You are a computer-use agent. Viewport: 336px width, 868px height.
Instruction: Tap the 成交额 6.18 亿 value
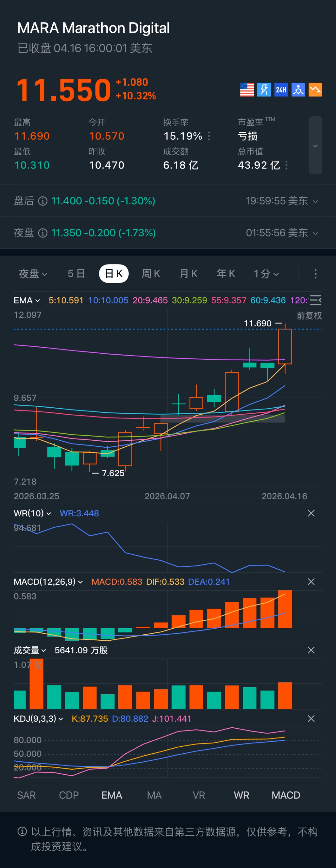click(x=181, y=165)
